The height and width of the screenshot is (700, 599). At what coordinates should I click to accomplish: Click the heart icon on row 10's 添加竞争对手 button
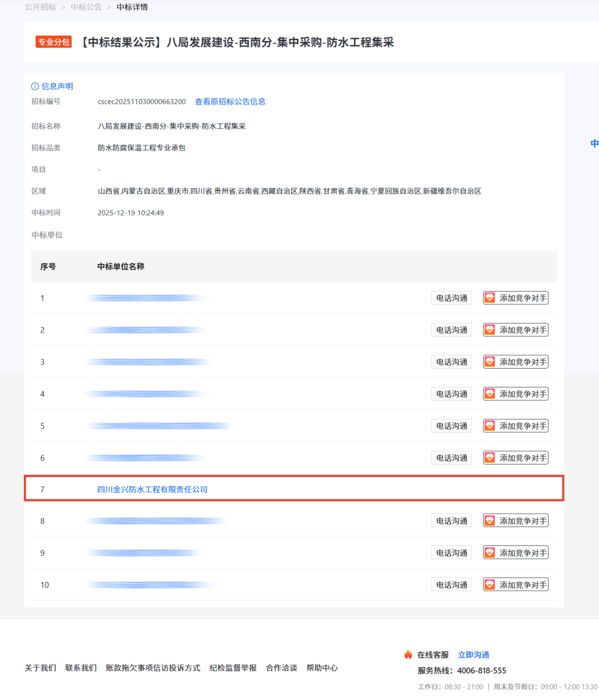point(490,584)
